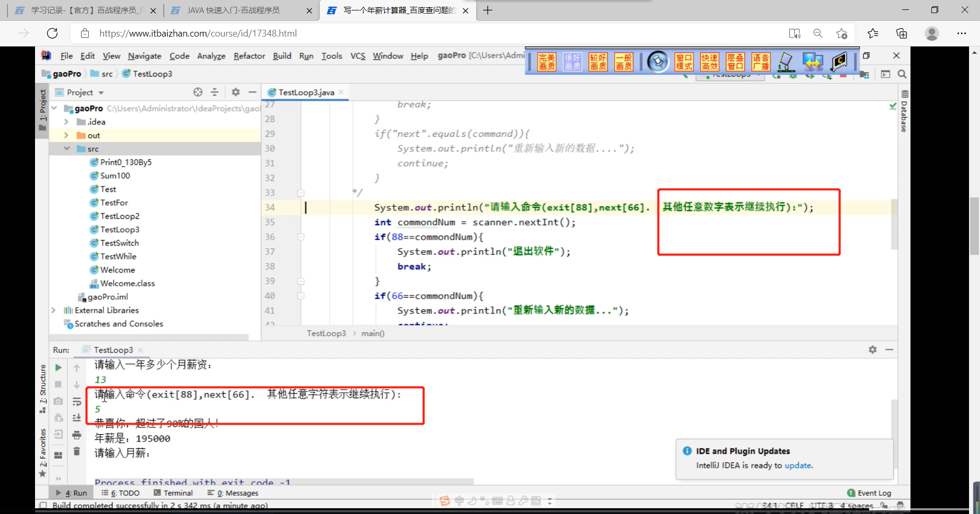Open the Database side panel

[904, 112]
